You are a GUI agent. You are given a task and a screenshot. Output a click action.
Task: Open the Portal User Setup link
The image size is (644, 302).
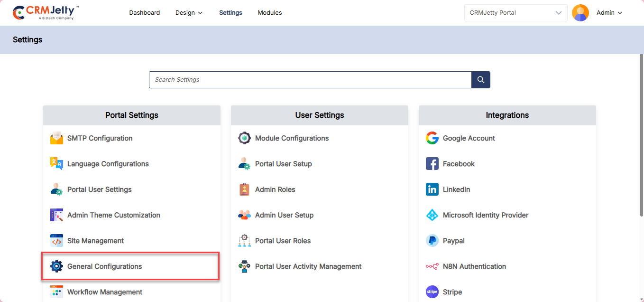pos(283,164)
